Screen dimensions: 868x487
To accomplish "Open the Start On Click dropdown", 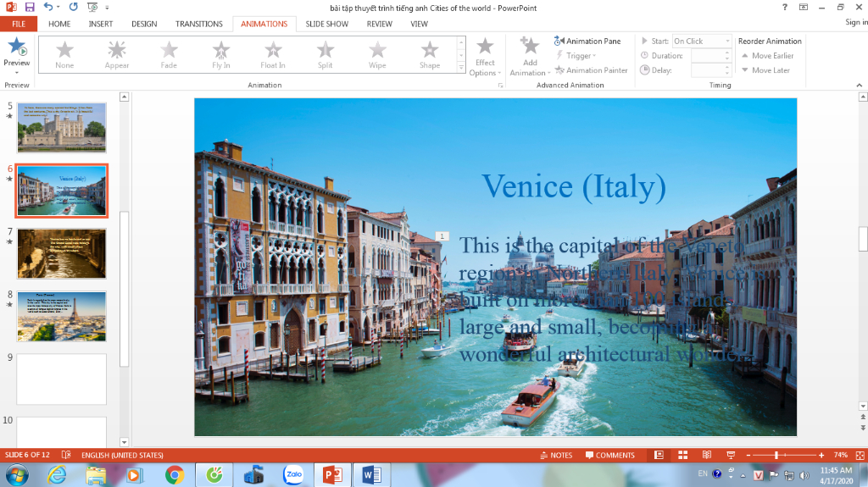I will tap(701, 41).
